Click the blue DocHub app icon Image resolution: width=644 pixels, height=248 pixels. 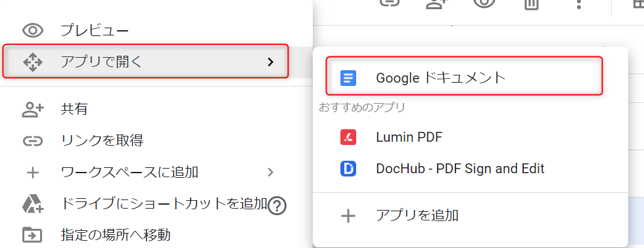pos(348,169)
